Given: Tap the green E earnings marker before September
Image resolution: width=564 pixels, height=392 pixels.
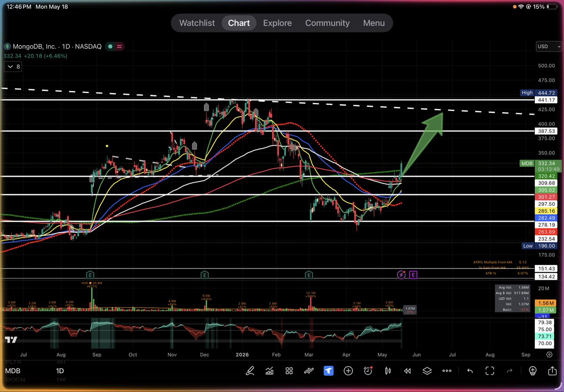Looking at the screenshot, I should click(x=90, y=275).
